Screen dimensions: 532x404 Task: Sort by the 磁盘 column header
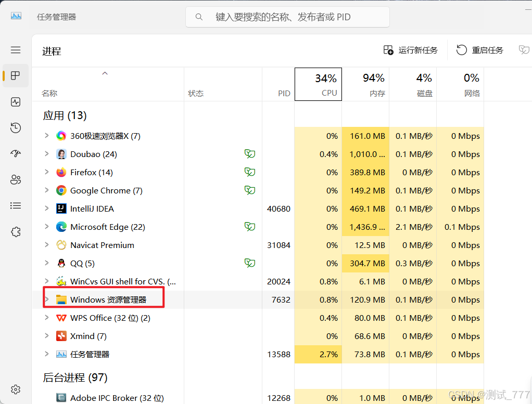413,84
